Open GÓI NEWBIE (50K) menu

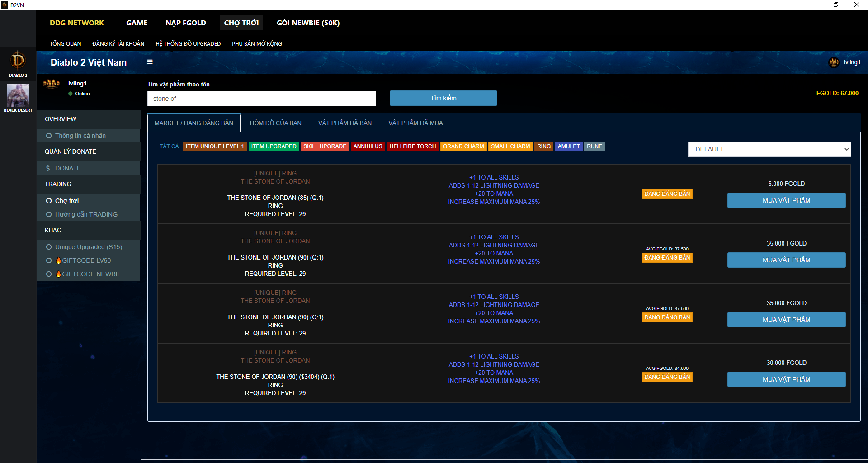point(308,23)
